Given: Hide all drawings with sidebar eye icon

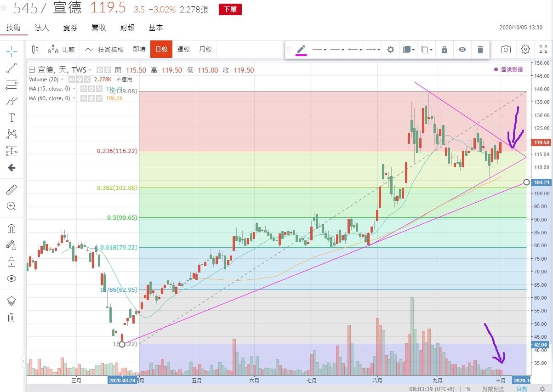Looking at the screenshot, I should (11, 278).
